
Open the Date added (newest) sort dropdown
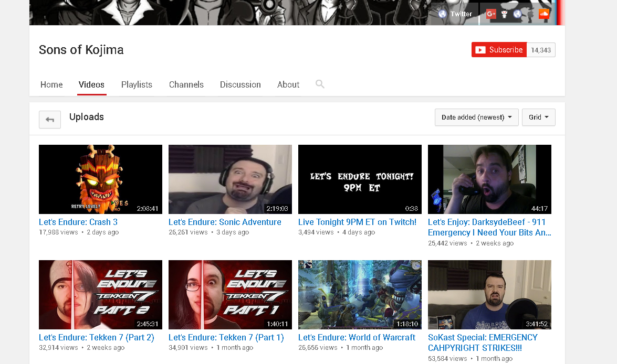[x=476, y=117]
